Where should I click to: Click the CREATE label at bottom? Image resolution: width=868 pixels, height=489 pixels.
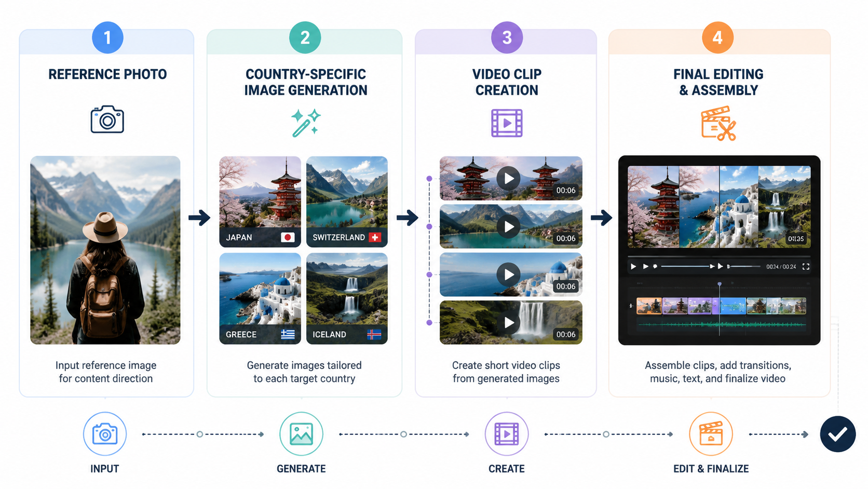(x=507, y=469)
